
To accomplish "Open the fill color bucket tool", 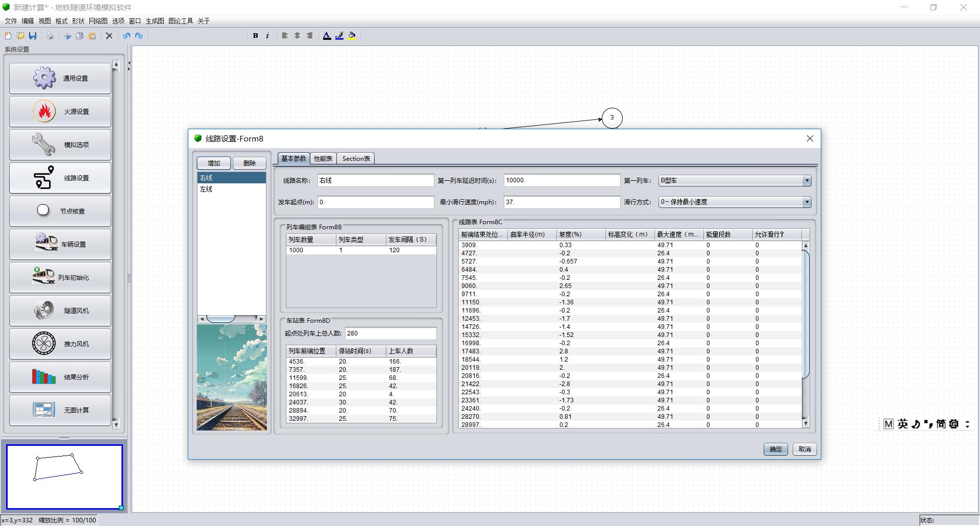I will point(352,36).
